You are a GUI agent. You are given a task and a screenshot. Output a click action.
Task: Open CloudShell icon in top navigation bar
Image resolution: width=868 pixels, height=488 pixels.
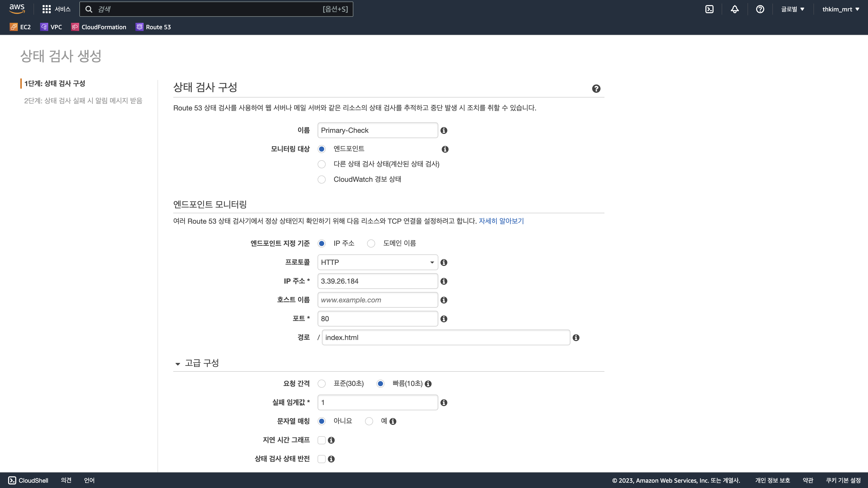click(x=709, y=9)
